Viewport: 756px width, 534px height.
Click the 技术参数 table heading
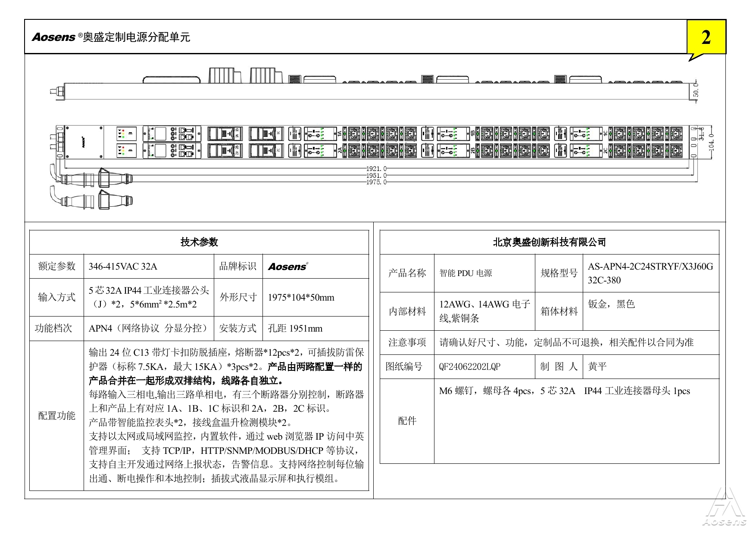(x=199, y=242)
